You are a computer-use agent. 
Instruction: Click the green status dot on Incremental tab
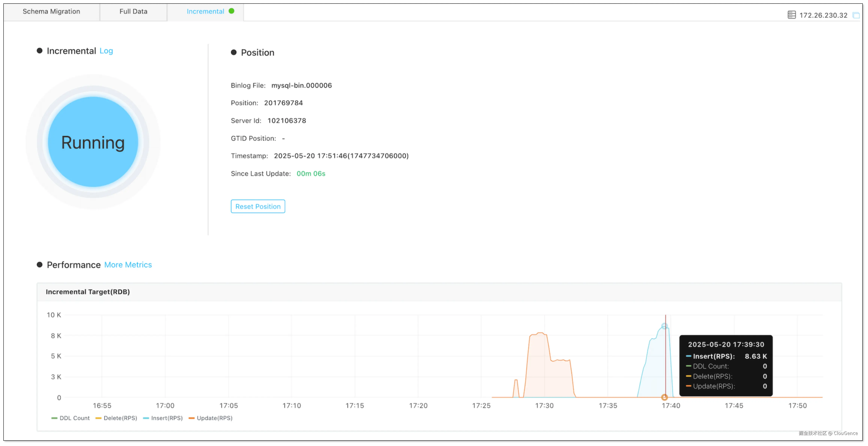click(231, 11)
